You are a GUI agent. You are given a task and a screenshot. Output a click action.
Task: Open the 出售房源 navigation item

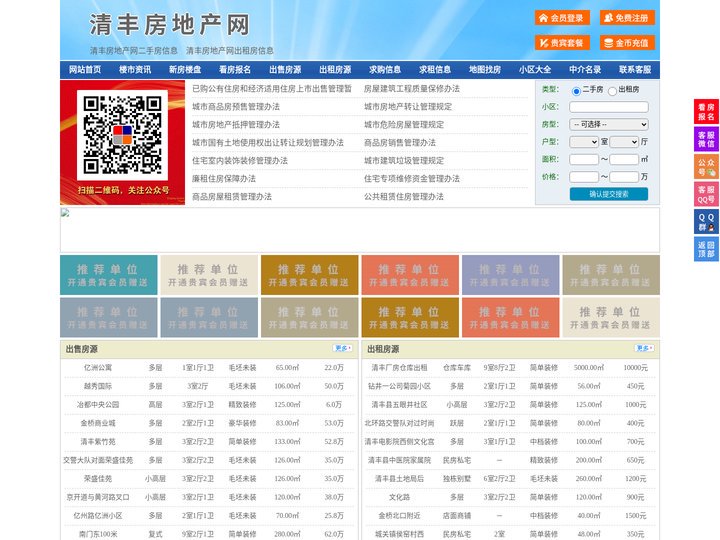coord(285,70)
